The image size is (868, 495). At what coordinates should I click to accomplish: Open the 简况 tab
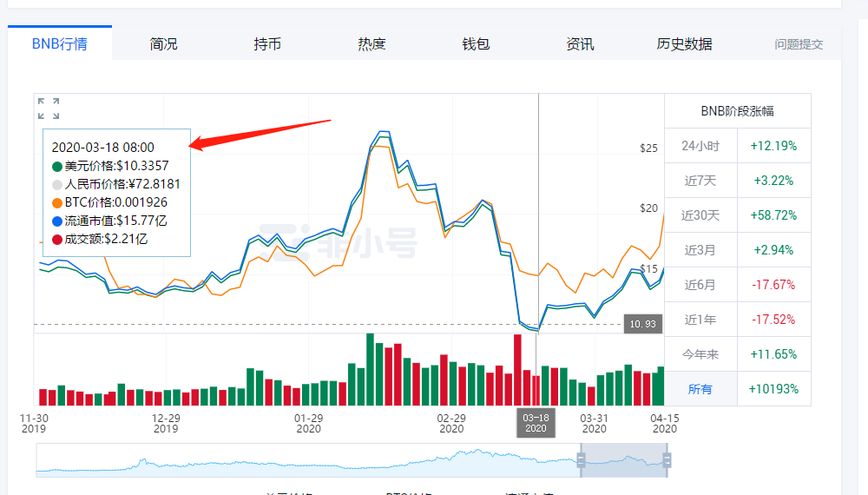163,43
